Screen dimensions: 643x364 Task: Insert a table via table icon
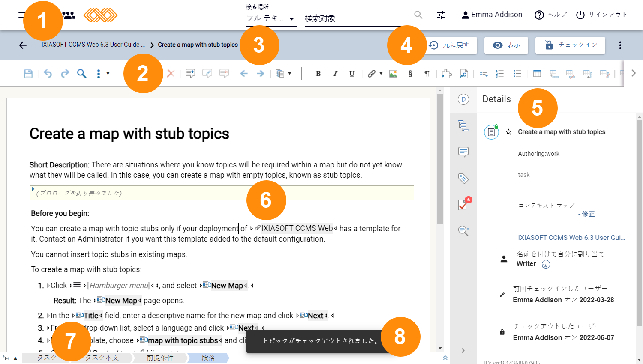click(537, 74)
